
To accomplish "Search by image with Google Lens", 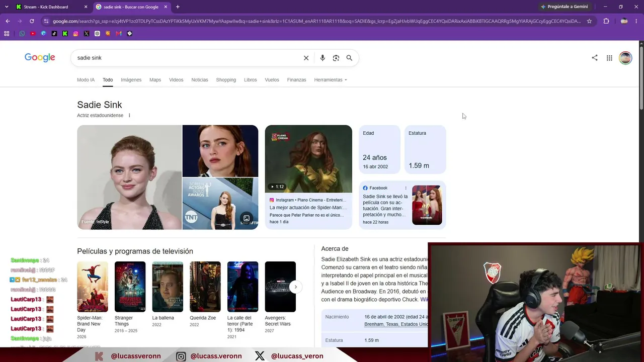I will (x=336, y=58).
